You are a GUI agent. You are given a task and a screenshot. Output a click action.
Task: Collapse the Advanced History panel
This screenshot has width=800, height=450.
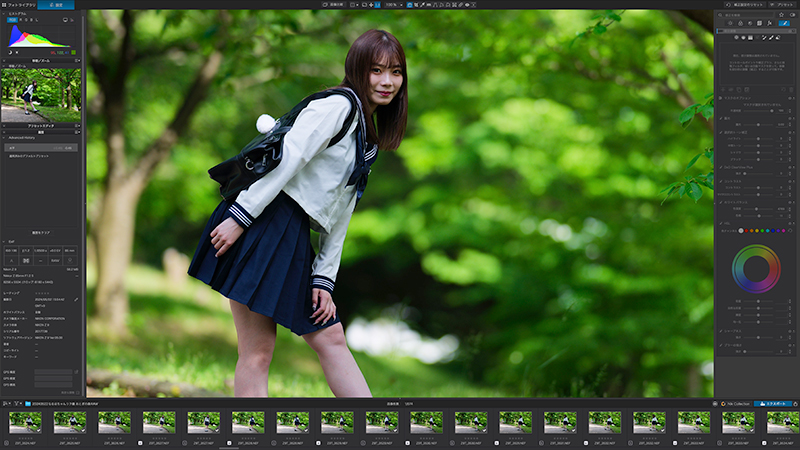pos(4,138)
